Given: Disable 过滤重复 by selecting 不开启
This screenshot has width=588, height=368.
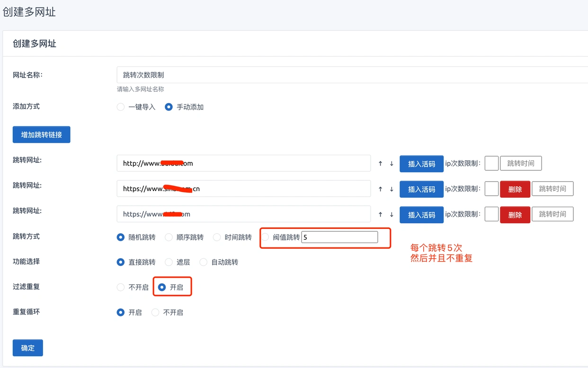Looking at the screenshot, I should pyautogui.click(x=121, y=287).
